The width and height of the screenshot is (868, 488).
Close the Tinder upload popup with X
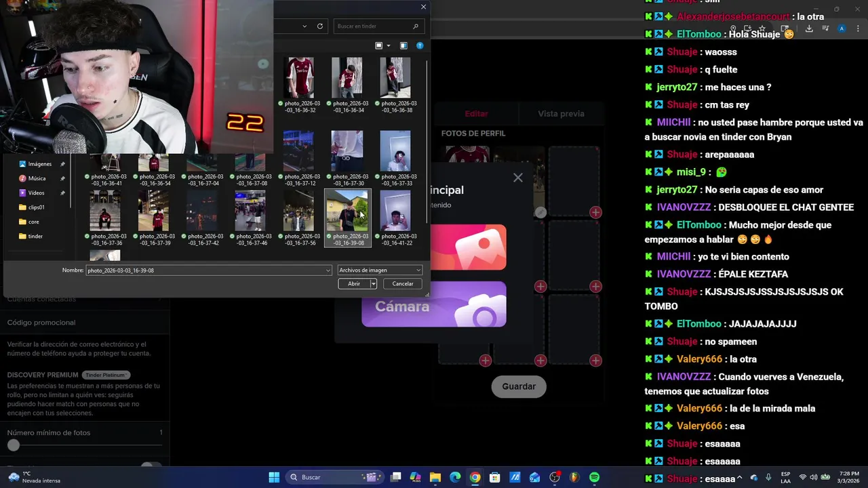tap(518, 178)
